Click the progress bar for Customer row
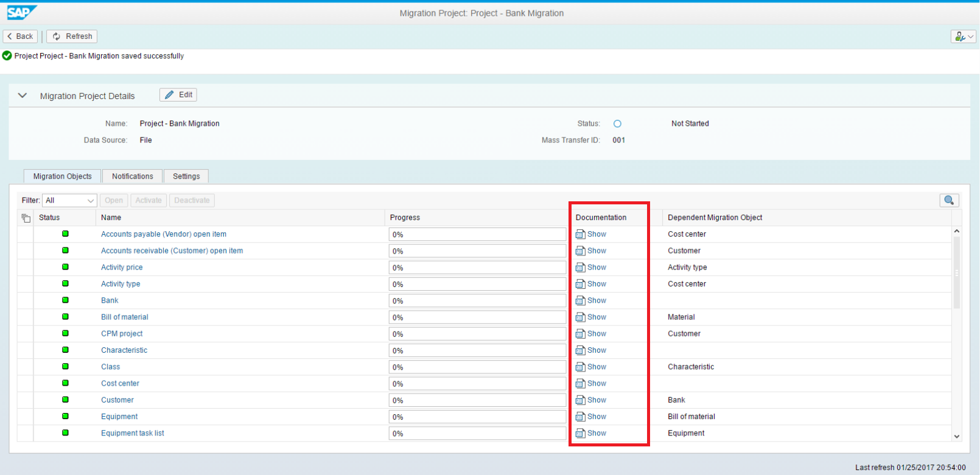The height and width of the screenshot is (475, 980). [477, 400]
